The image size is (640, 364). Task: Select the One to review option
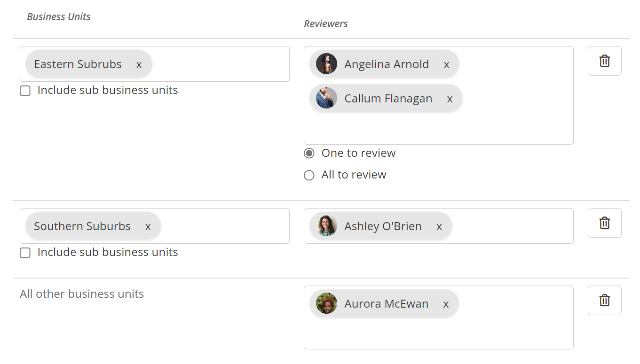coord(309,153)
